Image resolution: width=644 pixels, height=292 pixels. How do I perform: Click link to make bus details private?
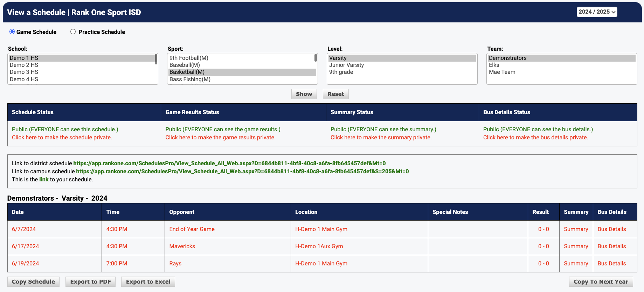(x=535, y=137)
